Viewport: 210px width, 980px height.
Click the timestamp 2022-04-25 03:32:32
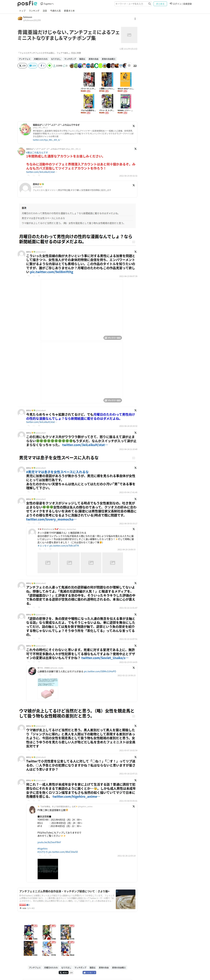pos(128,176)
